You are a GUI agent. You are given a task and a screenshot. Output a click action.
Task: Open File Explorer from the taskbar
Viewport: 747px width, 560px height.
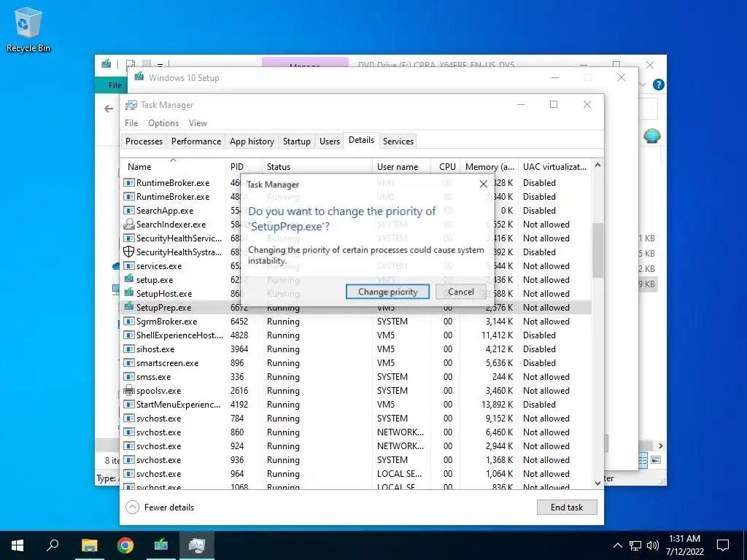click(89, 545)
